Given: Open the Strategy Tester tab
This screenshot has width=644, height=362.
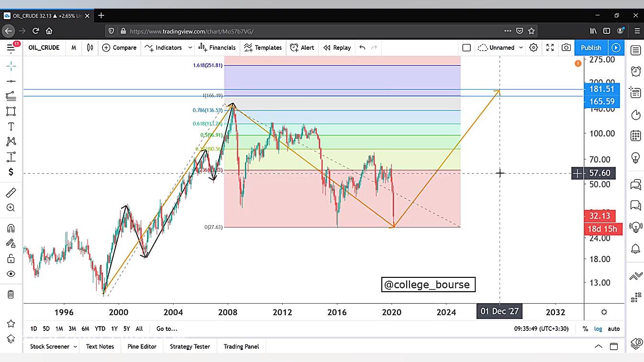Looking at the screenshot, I should [x=190, y=346].
